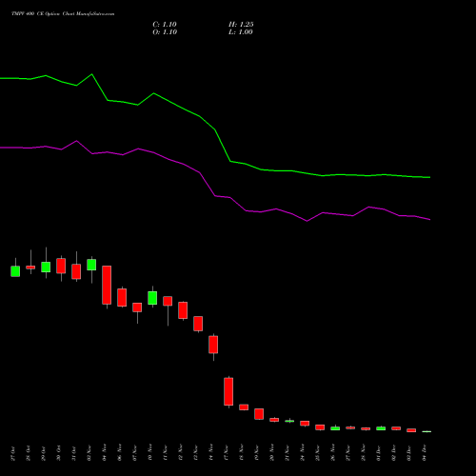476x476 pixels.
Task: Click the '01 Dec' date label
Action: pyautogui.click(x=379, y=453)
